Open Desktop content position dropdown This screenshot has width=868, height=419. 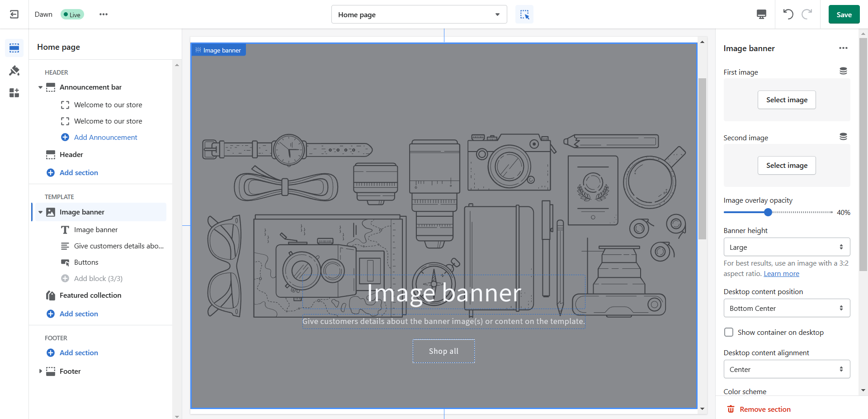pos(787,308)
